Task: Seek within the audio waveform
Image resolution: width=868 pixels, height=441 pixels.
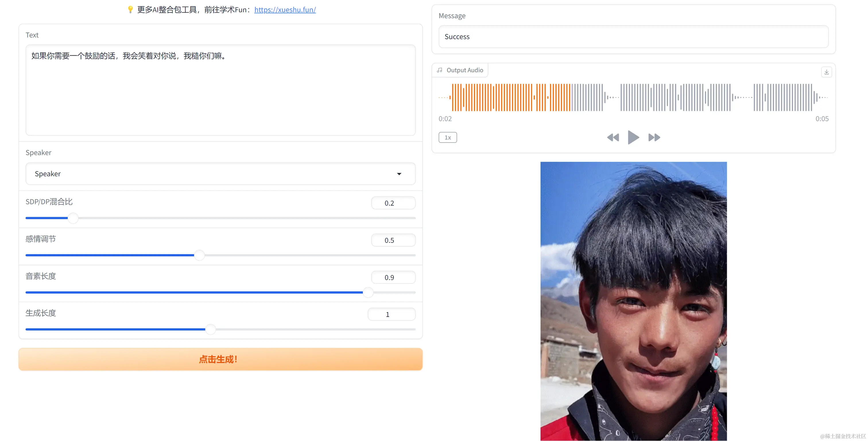Action: pyautogui.click(x=633, y=97)
